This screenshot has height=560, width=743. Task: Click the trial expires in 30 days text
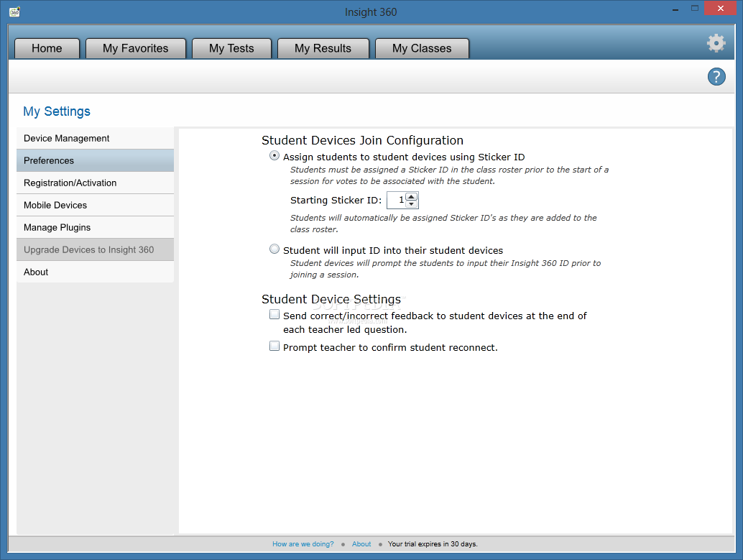[x=433, y=544]
